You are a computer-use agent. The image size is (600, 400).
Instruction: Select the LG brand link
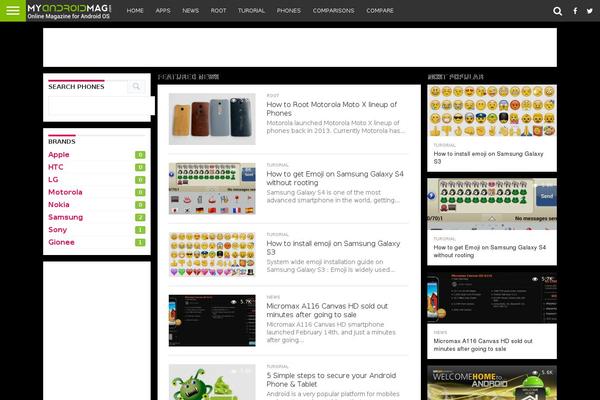(x=53, y=180)
